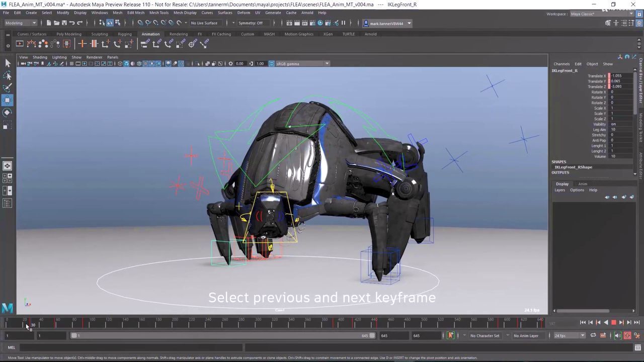The height and width of the screenshot is (362, 644).
Task: Open the Deform menu
Action: click(244, 13)
